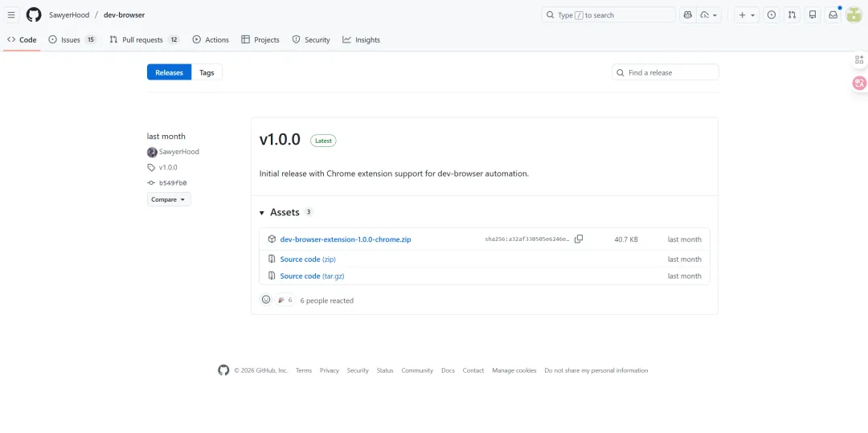This screenshot has height=433, width=868.
Task: Open the repositories icon in header
Action: pos(813,14)
